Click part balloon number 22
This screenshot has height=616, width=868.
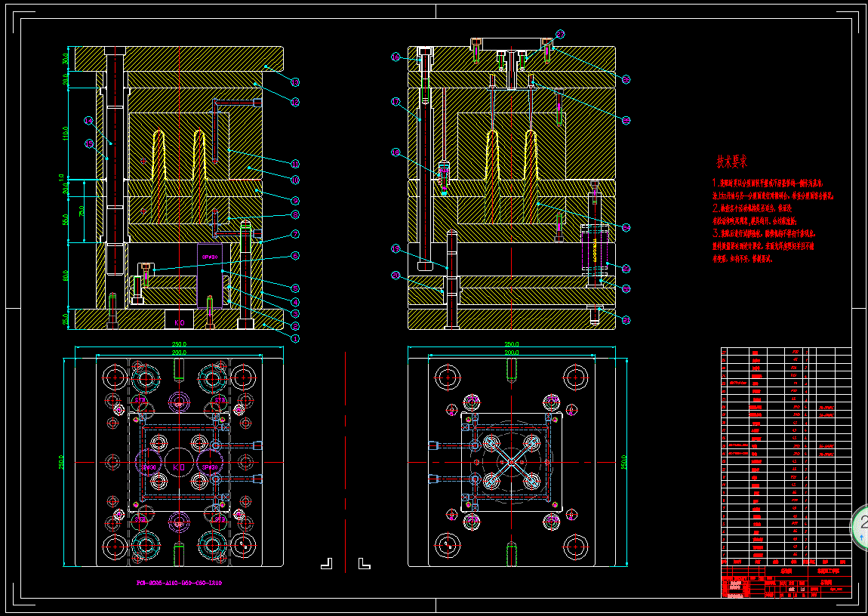click(x=626, y=288)
